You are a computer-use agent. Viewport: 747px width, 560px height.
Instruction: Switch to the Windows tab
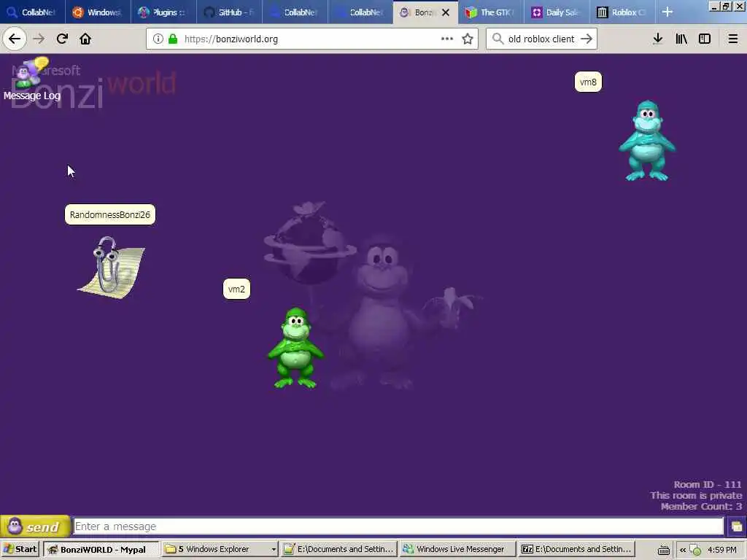(98, 12)
